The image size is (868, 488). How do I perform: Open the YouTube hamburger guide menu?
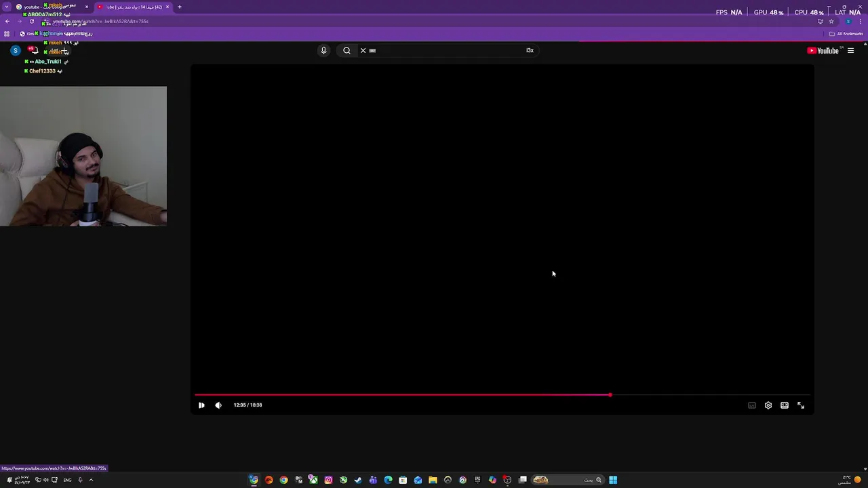click(x=850, y=51)
